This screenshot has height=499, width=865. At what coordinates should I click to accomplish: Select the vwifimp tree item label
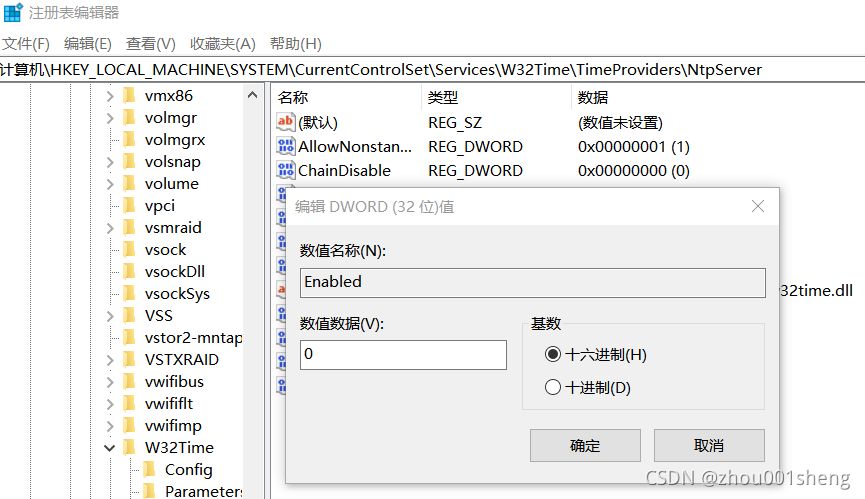[x=173, y=426]
